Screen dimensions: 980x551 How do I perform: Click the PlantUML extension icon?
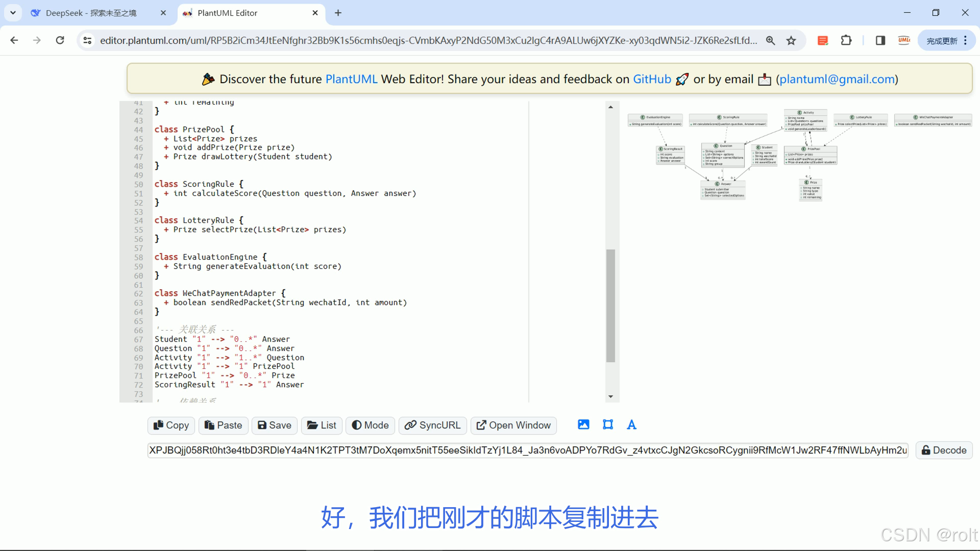point(904,40)
